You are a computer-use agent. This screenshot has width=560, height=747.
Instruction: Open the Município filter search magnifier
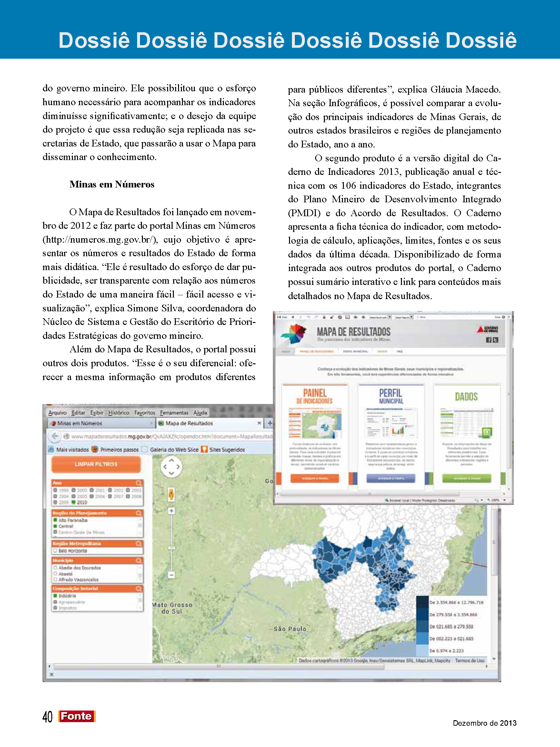coord(138,560)
